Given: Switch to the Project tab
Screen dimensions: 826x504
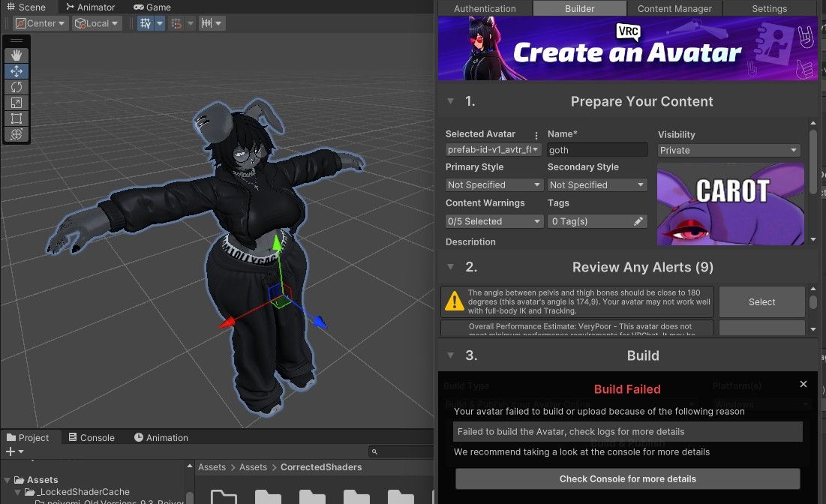Looking at the screenshot, I should (x=28, y=437).
